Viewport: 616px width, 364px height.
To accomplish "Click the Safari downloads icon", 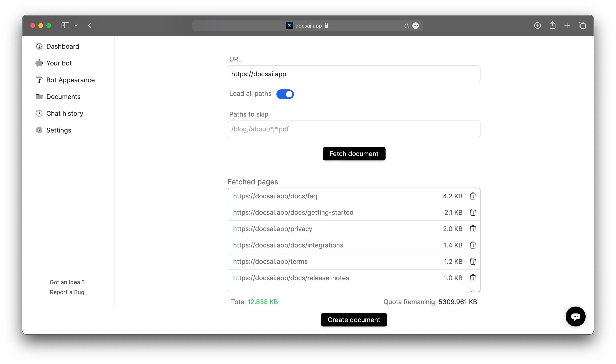I will (x=537, y=26).
